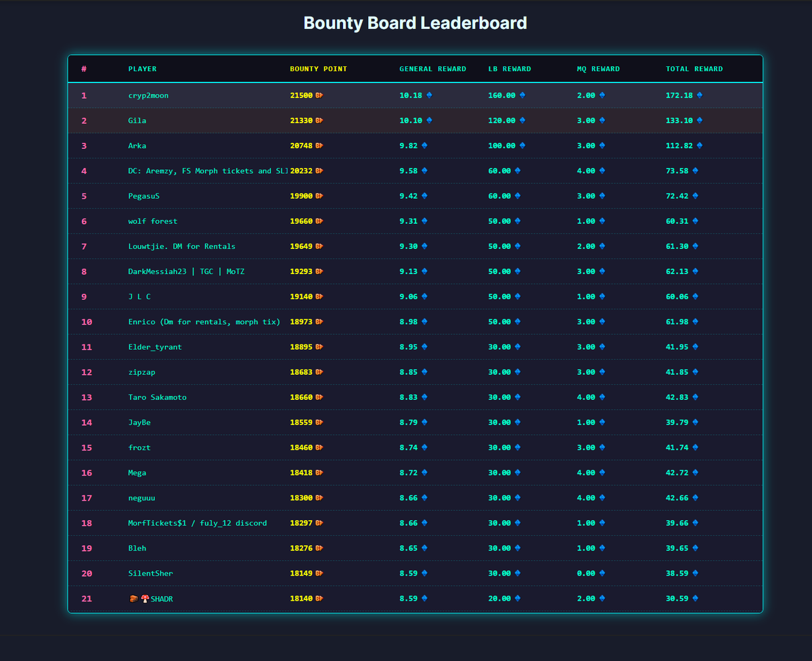Click the gem icon next to 9.31 general reward
This screenshot has height=661, width=812.
click(425, 221)
